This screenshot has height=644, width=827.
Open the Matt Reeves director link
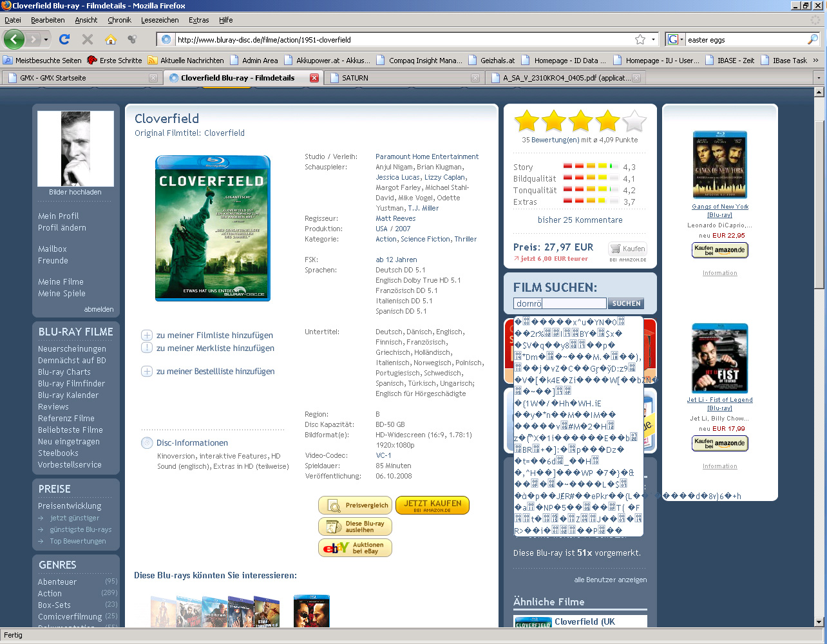(x=395, y=218)
